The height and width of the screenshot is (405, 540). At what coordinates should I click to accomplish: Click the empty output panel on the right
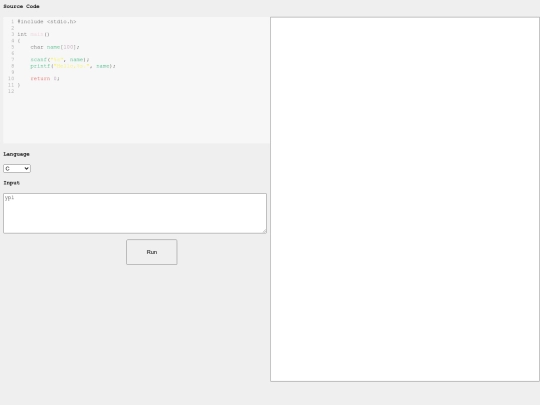(x=405, y=199)
